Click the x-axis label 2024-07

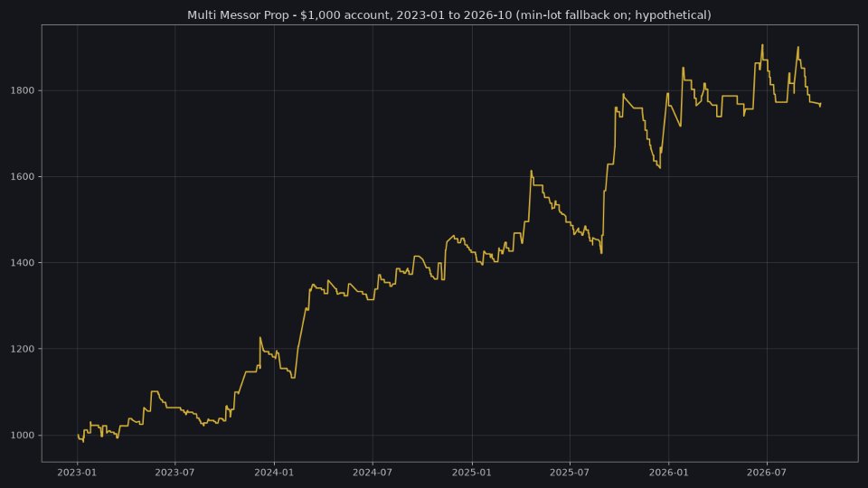coord(373,473)
